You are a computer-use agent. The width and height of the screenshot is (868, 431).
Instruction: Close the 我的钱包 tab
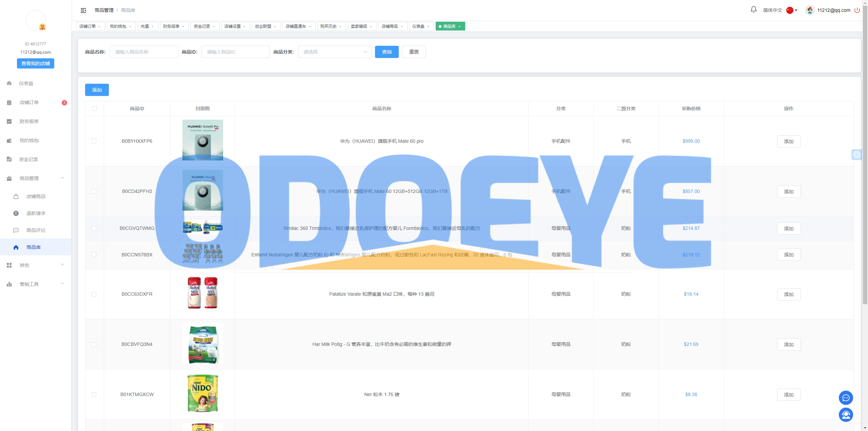click(130, 26)
